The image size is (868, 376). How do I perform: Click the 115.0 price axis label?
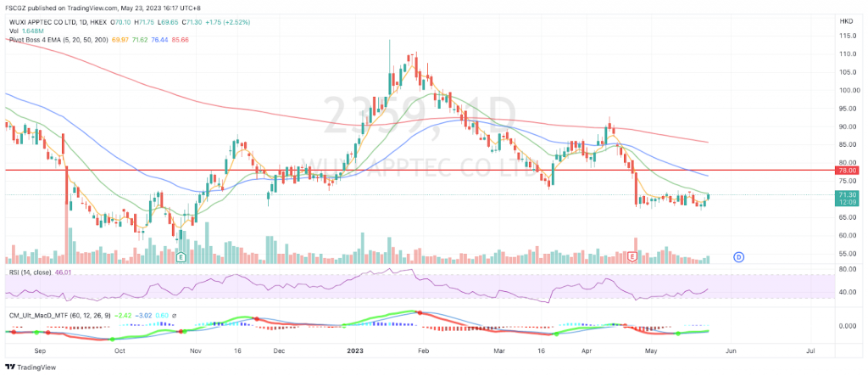coord(847,36)
